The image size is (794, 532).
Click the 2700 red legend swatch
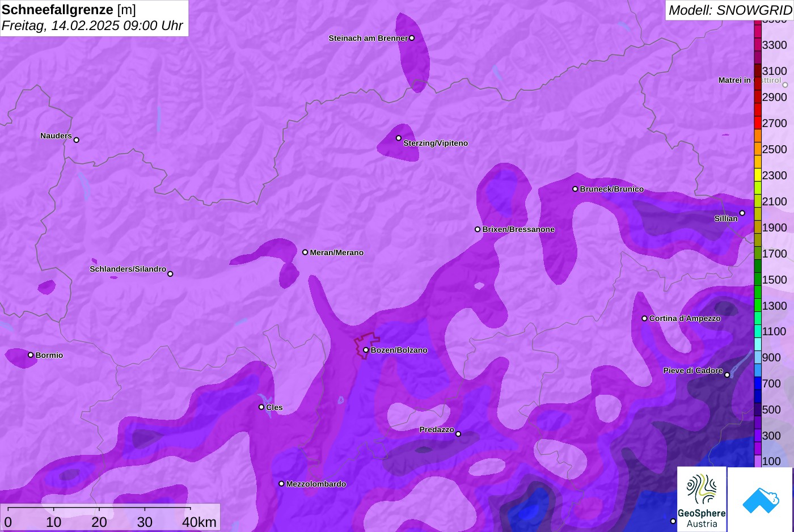click(757, 123)
